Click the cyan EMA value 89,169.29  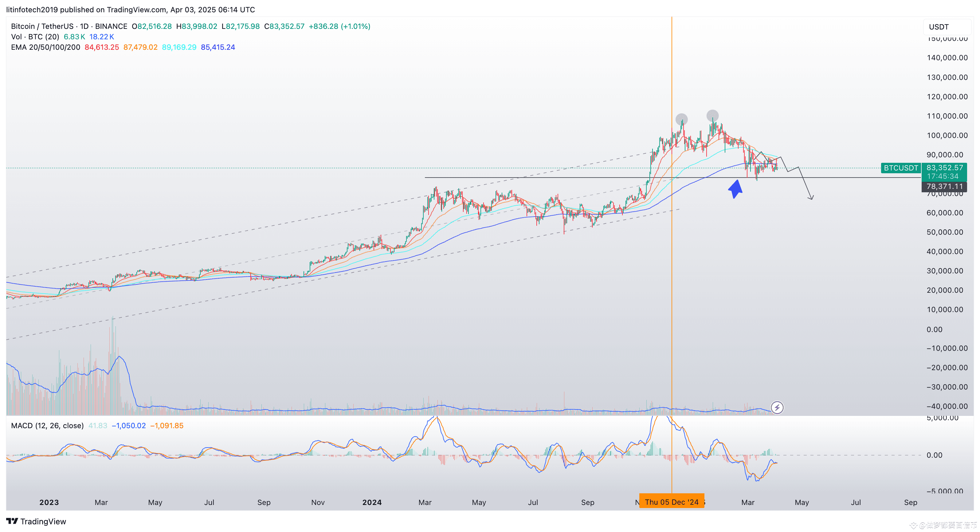pos(179,47)
